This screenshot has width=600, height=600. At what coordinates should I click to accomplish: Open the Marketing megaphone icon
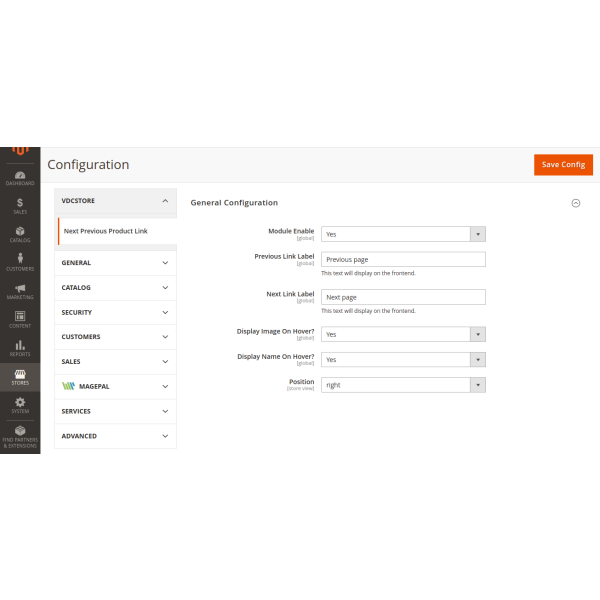click(20, 291)
